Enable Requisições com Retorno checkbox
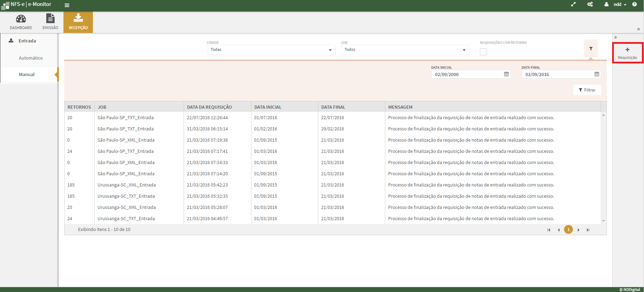Screen dimensions: 644x292 pyautogui.click(x=483, y=52)
